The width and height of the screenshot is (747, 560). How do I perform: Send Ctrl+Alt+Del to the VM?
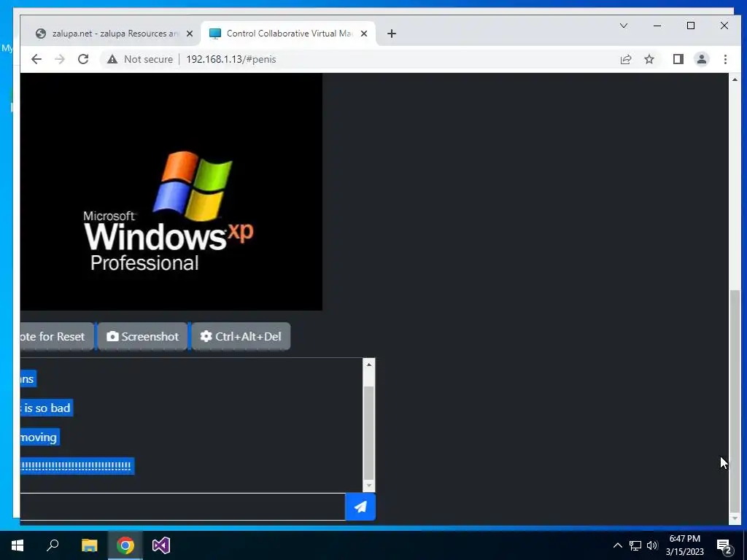[241, 336]
